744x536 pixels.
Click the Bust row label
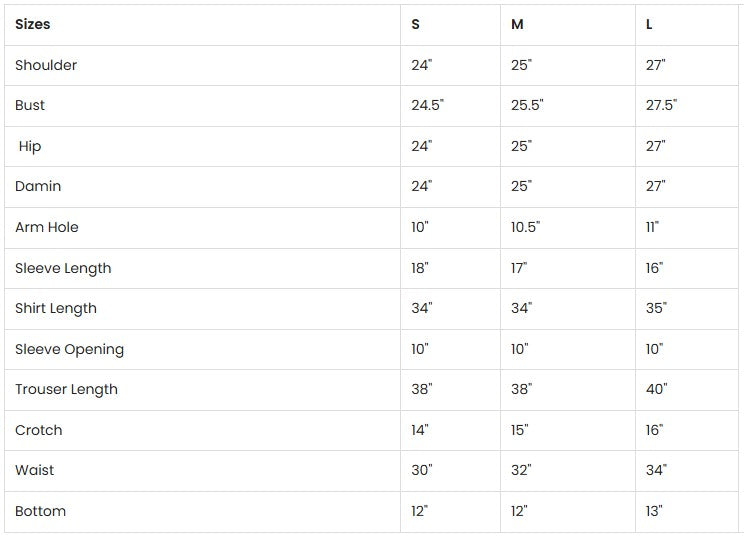pyautogui.click(x=30, y=105)
